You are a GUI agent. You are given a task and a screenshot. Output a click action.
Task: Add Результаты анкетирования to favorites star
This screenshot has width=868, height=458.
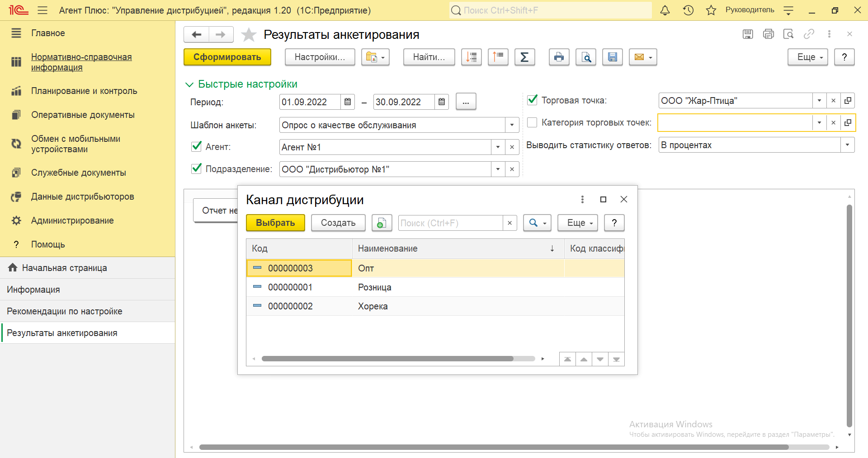[x=249, y=34]
